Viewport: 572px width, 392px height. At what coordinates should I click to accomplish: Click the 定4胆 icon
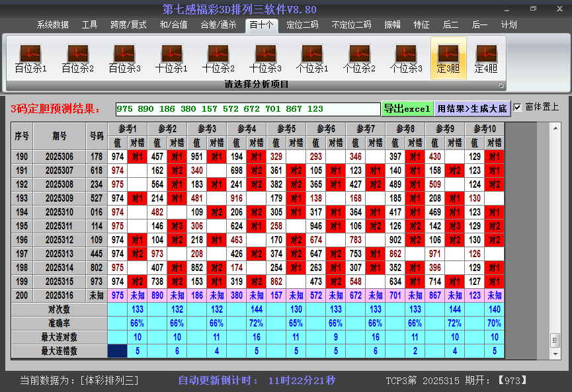pyautogui.click(x=486, y=58)
